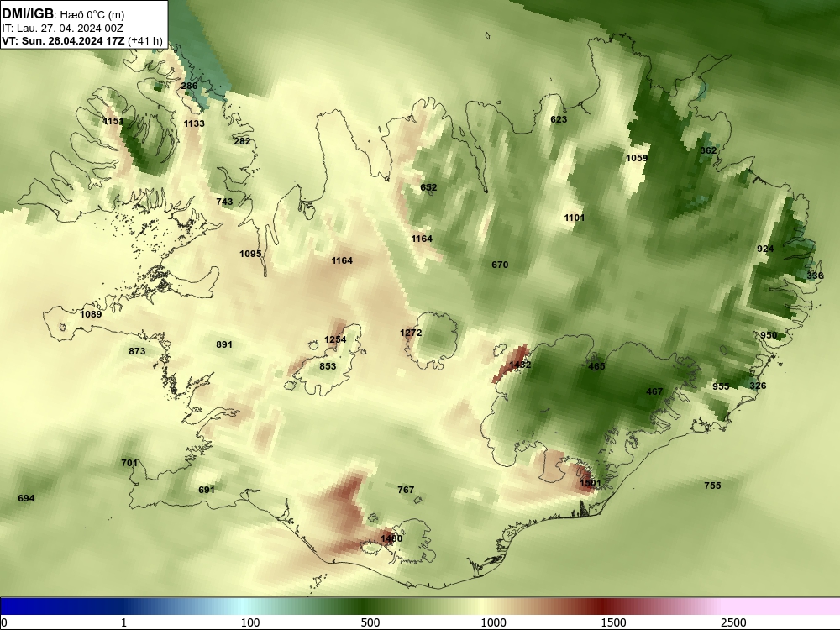
Task: Click the 873 height label
Action: pyautogui.click(x=137, y=351)
